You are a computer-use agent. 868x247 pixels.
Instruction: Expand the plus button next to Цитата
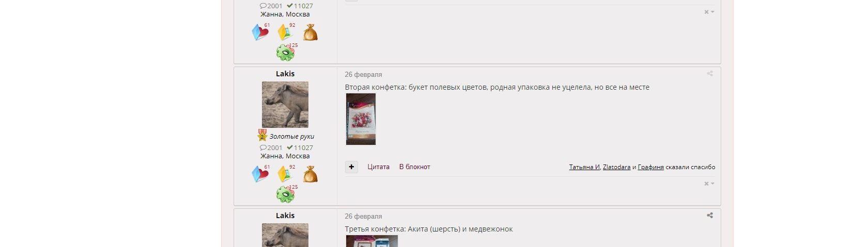[x=351, y=167]
